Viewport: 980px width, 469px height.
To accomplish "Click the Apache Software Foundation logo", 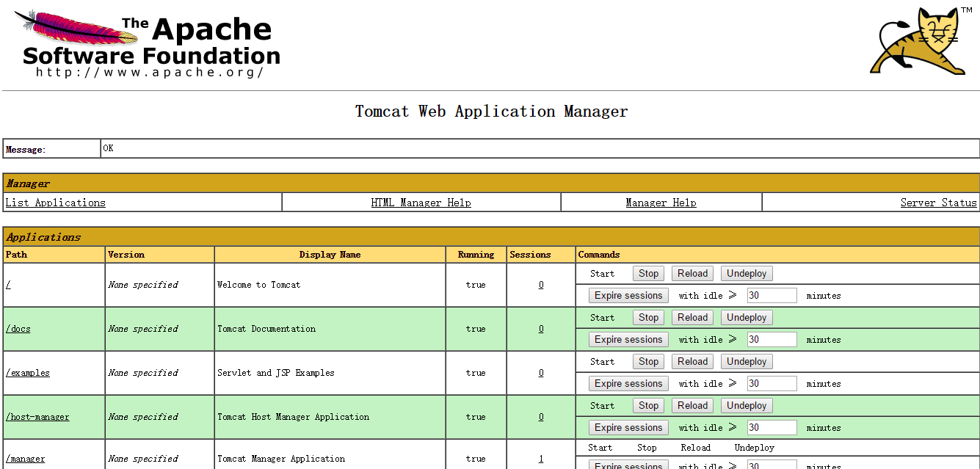I will [x=148, y=43].
